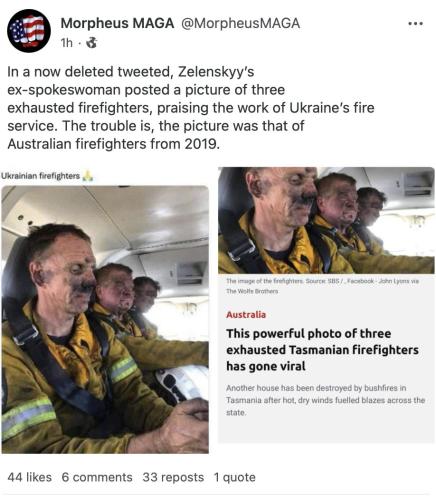Screen dimensions: 436x500
Task: Open the firefighter photo in the article
Action: pos(326,220)
